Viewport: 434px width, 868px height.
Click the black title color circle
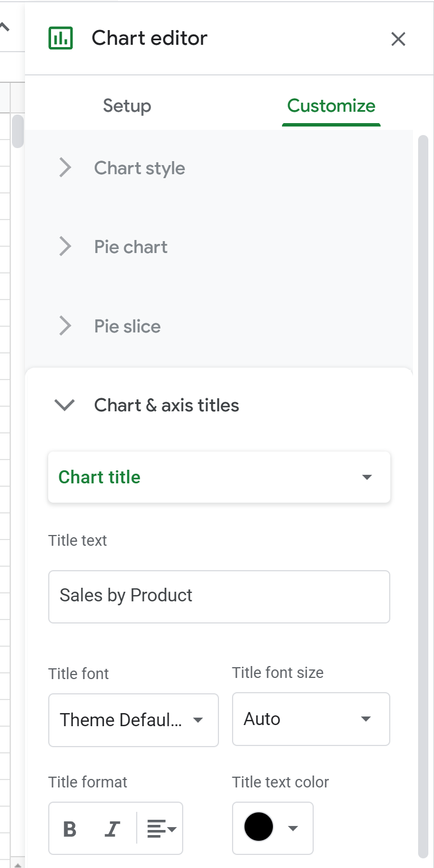coord(259,828)
